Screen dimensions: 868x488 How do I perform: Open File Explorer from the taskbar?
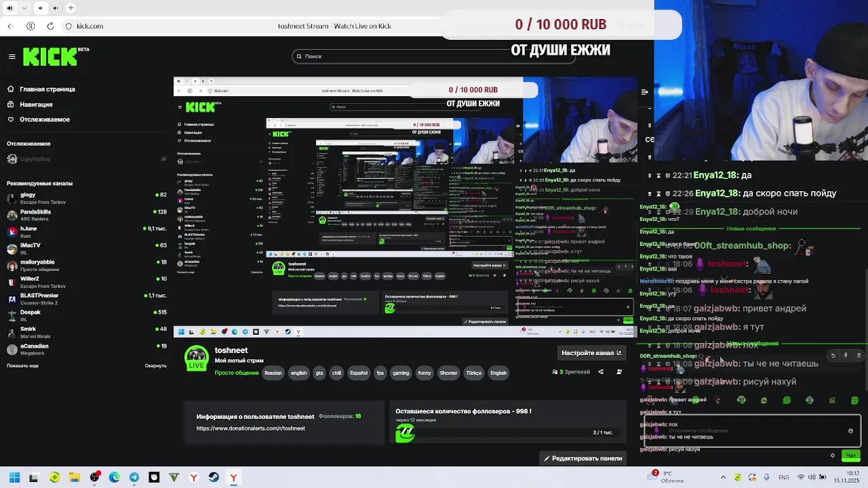[75, 478]
